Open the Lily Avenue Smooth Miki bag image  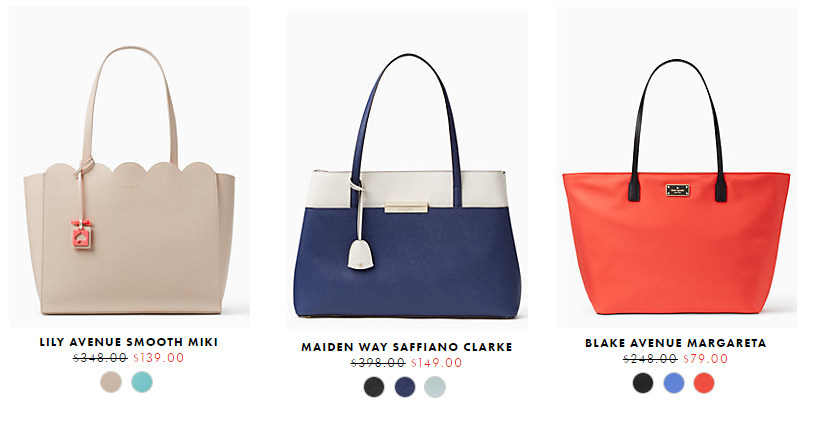(x=130, y=167)
